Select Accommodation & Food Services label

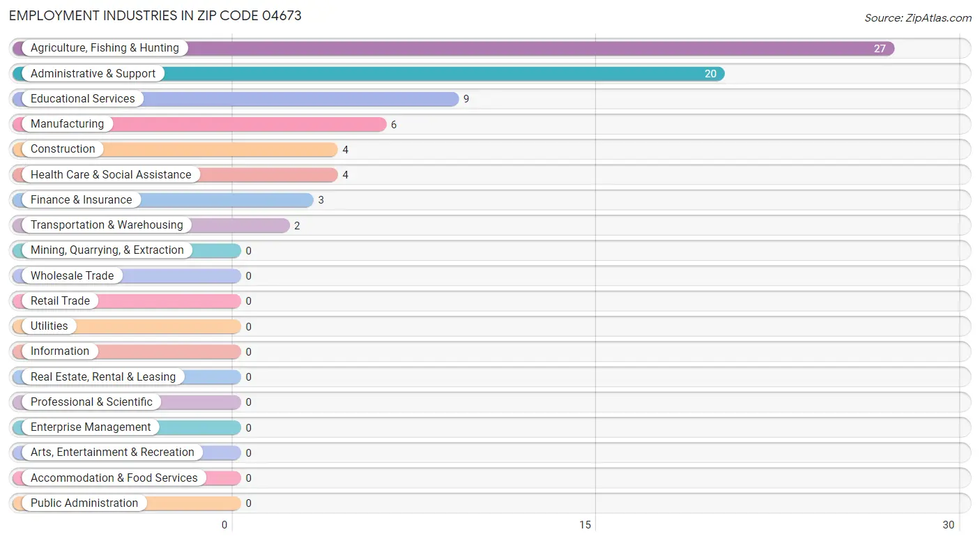114,478
